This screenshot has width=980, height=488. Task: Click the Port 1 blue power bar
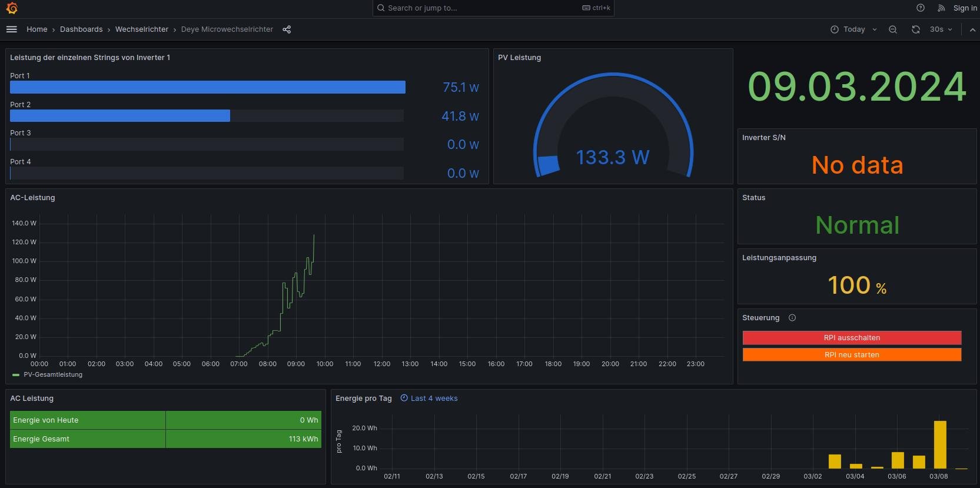[x=207, y=87]
